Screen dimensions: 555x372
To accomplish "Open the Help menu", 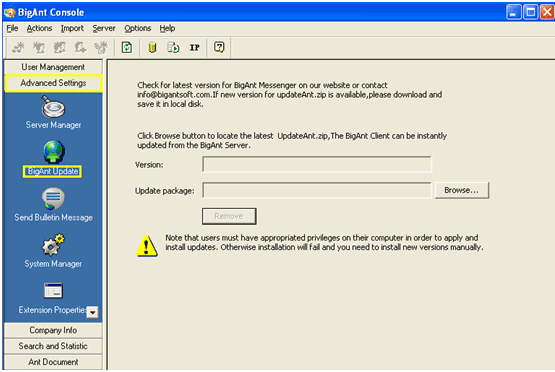I will (x=167, y=28).
